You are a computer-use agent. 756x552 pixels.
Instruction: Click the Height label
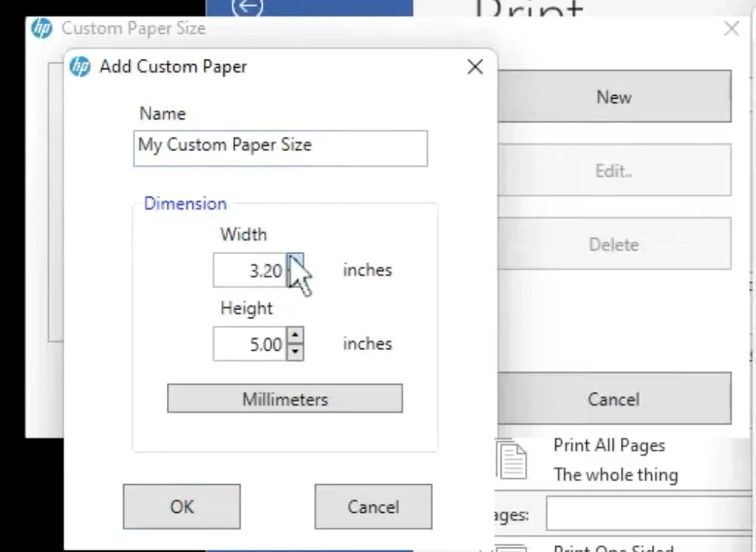pos(247,308)
